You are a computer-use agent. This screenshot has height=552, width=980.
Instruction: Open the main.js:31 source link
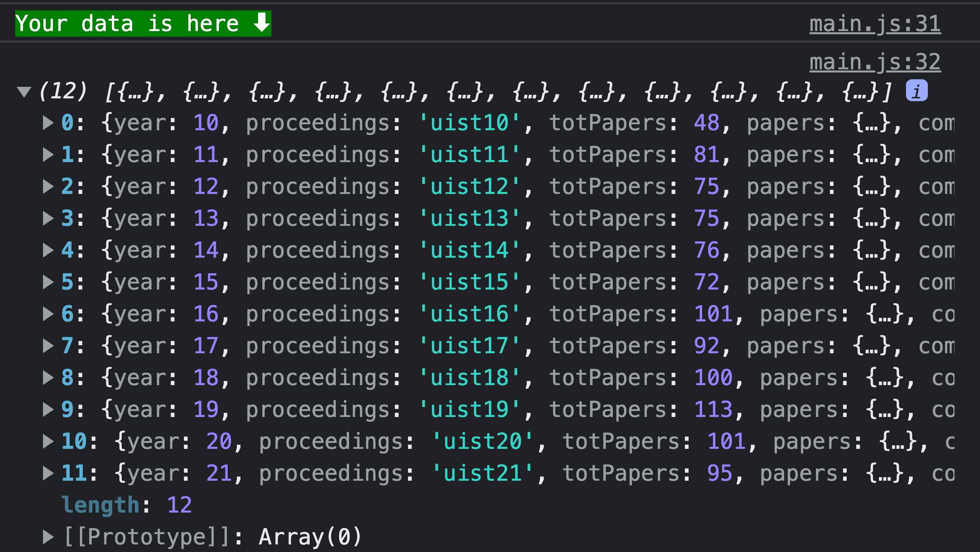click(x=875, y=24)
